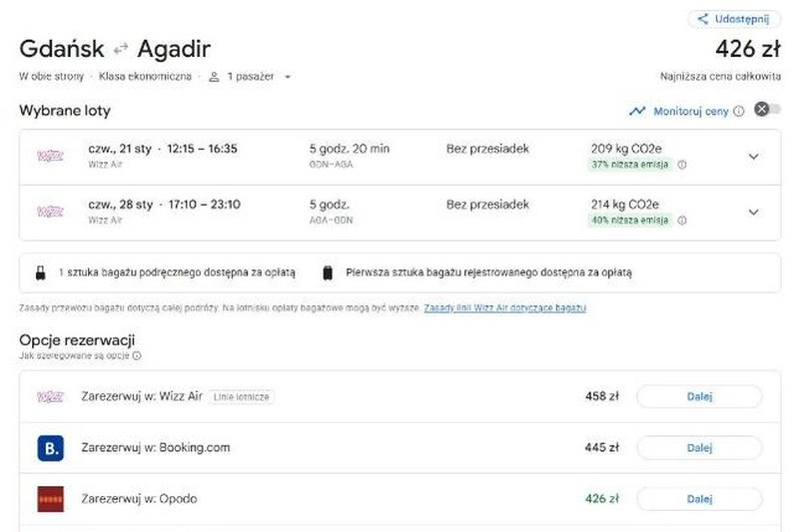This screenshot has width=799, height=532.
Task: Click Wizz Air logo in booking options
Action: (x=51, y=396)
